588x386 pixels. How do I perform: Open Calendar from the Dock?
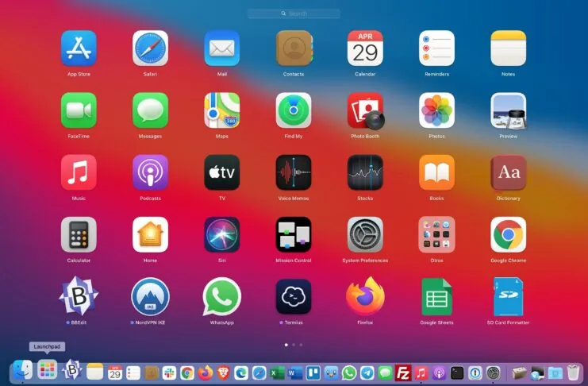[115, 372]
